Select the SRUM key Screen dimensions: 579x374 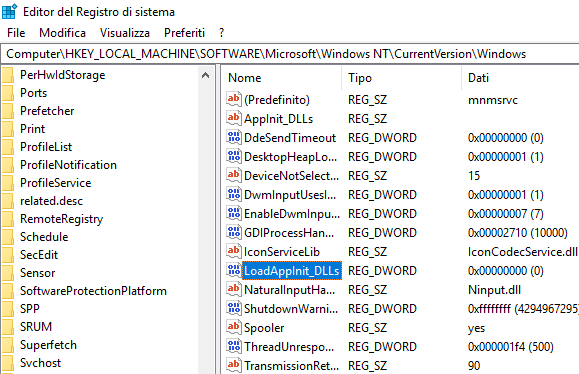[x=36, y=327]
